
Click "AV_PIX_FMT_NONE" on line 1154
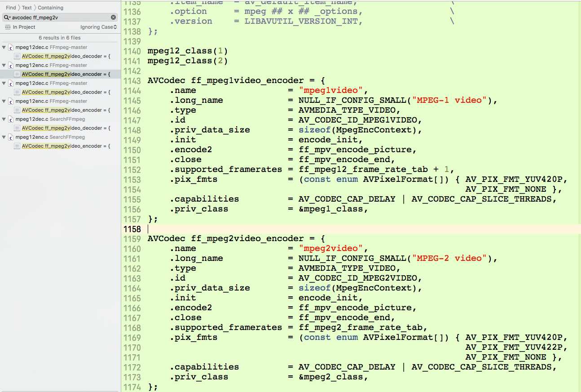[506, 189]
